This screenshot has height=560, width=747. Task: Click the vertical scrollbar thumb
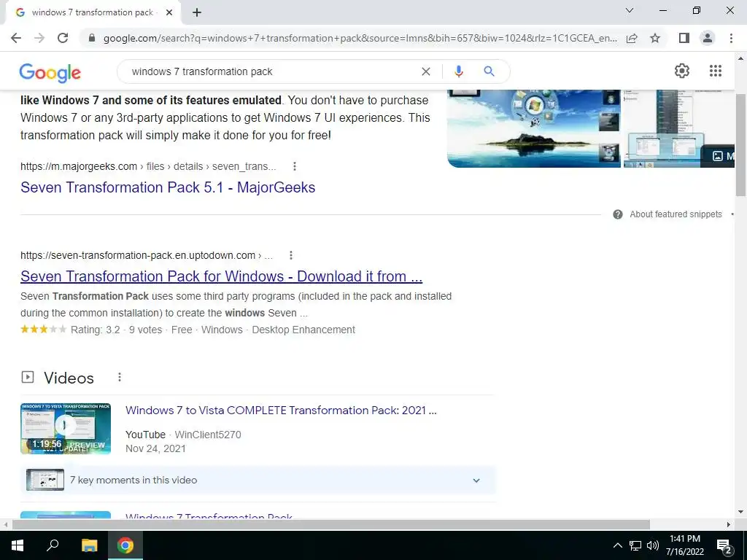(x=741, y=145)
